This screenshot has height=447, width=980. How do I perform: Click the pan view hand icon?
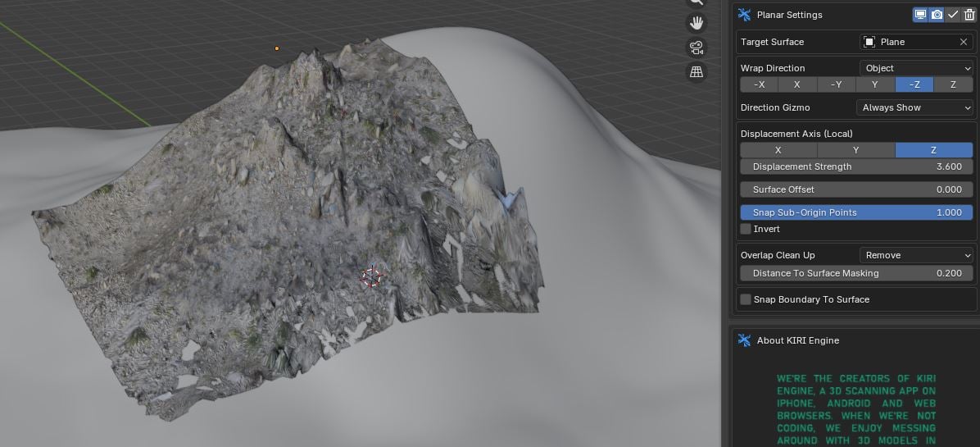696,22
